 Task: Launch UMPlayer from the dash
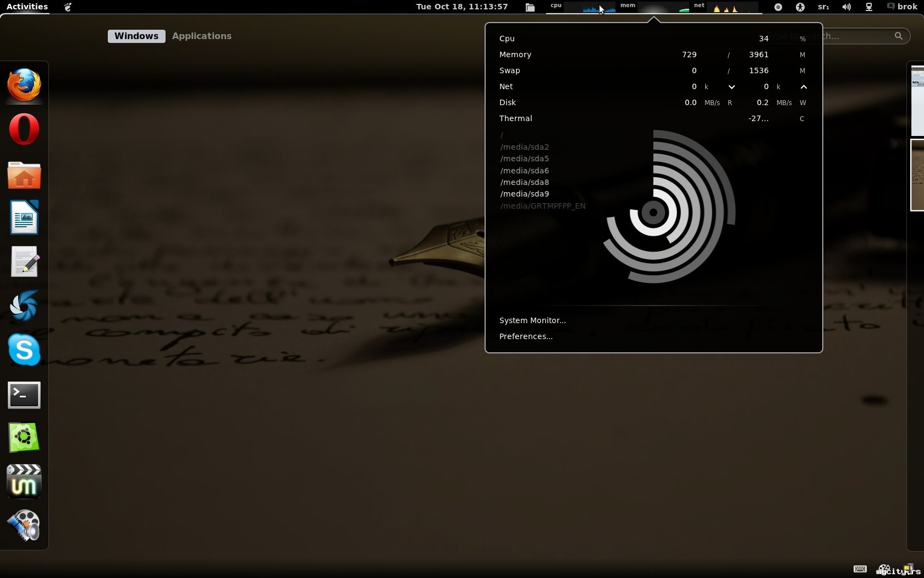click(x=24, y=482)
